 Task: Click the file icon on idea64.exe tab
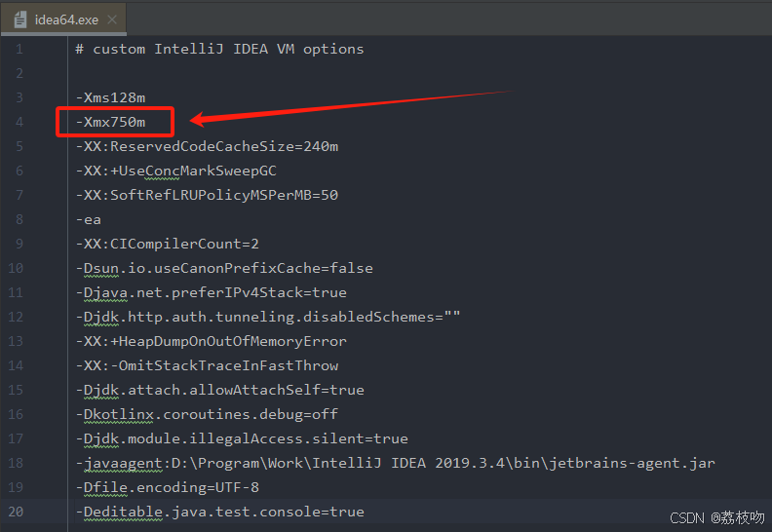[20, 19]
